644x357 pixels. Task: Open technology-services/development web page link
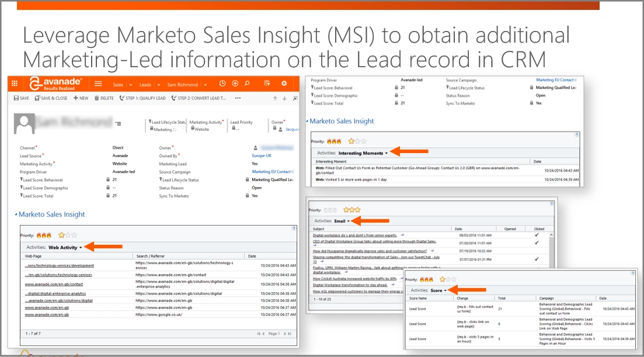coord(59,266)
